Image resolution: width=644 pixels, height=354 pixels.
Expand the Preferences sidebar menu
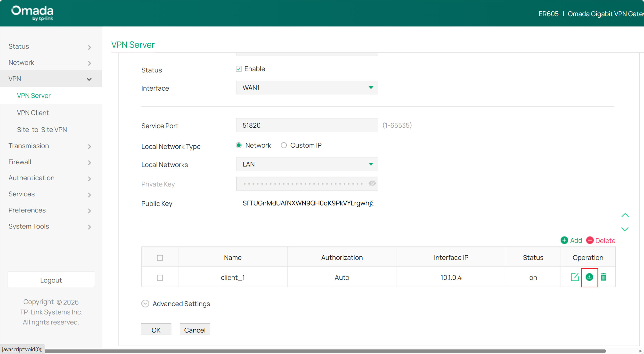point(51,211)
